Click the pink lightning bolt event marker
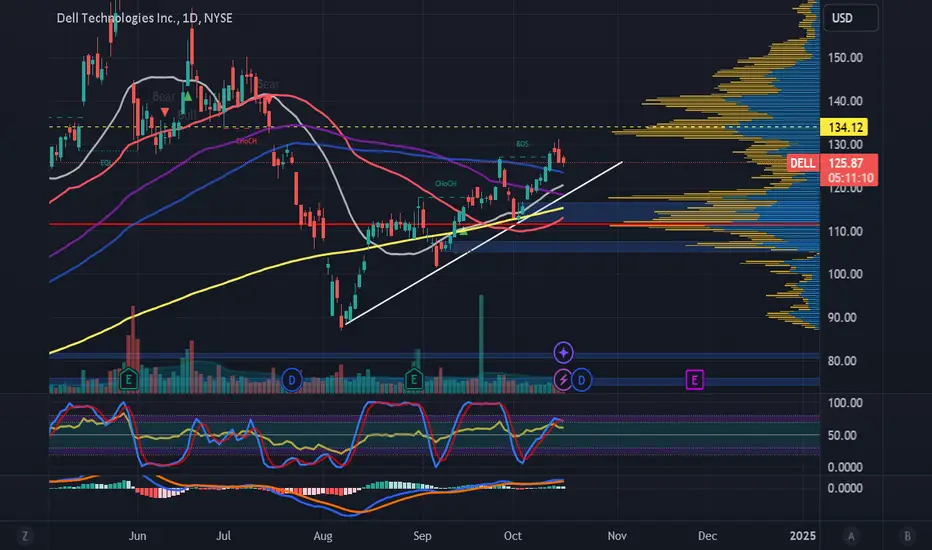This screenshot has width=932, height=550. tap(562, 379)
